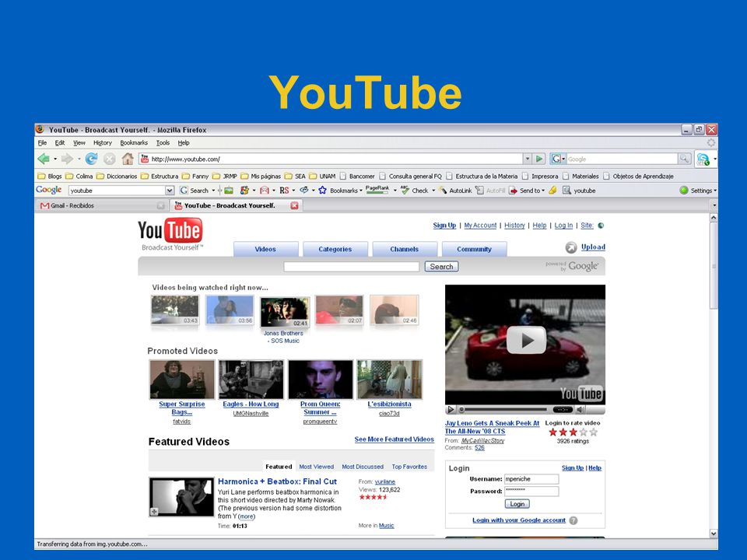Image resolution: width=747 pixels, height=560 pixels.
Task: Click the green Go arrow beside the address bar
Action: (x=539, y=159)
